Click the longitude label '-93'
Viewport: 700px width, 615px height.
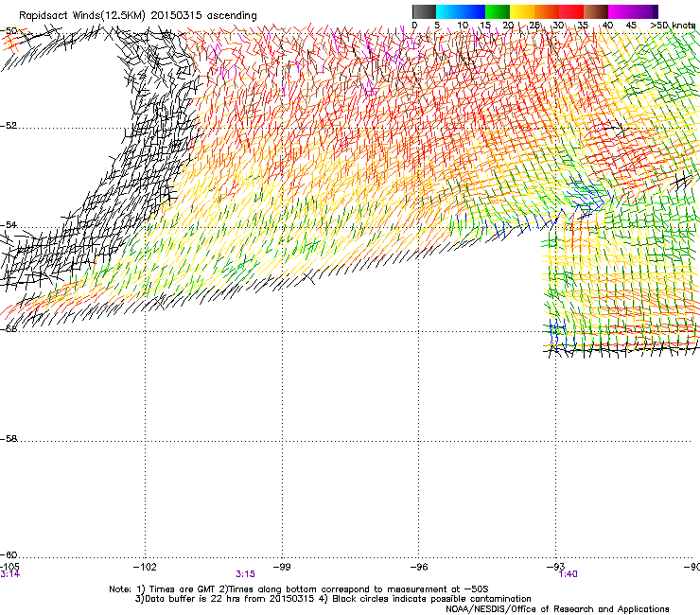[556, 567]
